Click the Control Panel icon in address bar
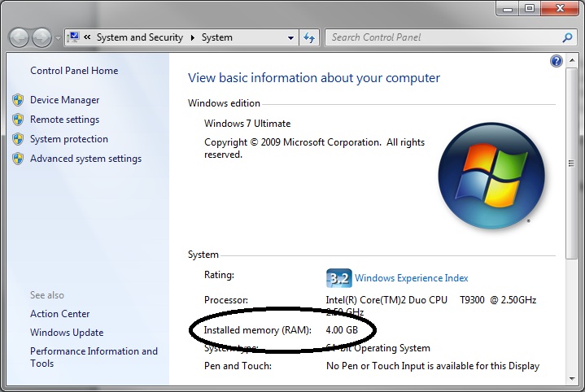The image size is (585, 392). coord(73,37)
